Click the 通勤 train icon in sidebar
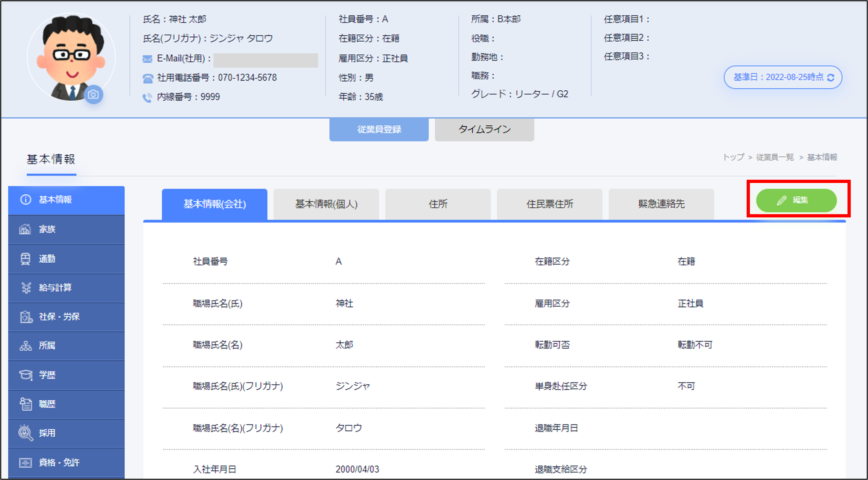The height and width of the screenshot is (480, 868). tap(25, 258)
